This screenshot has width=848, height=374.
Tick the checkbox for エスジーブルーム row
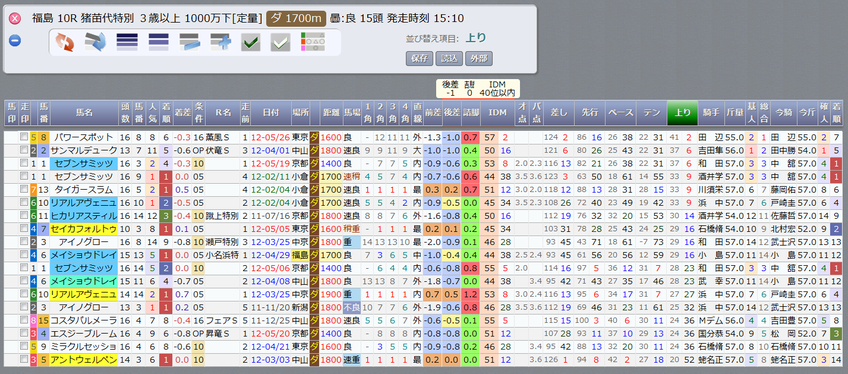[23, 333]
